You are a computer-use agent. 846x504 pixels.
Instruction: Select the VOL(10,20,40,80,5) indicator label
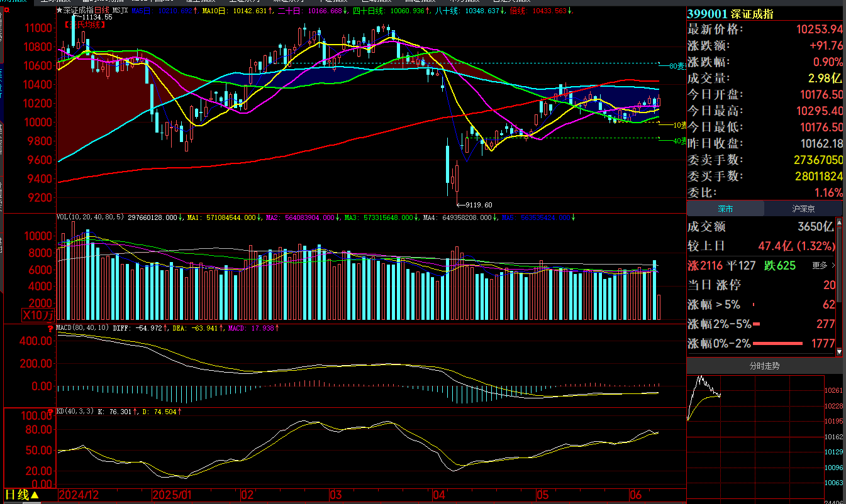point(91,217)
